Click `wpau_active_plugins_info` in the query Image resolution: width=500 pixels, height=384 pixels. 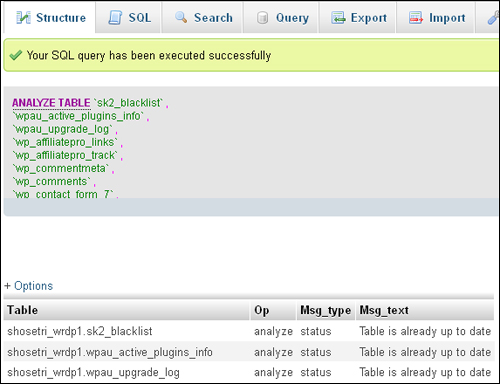coord(78,116)
